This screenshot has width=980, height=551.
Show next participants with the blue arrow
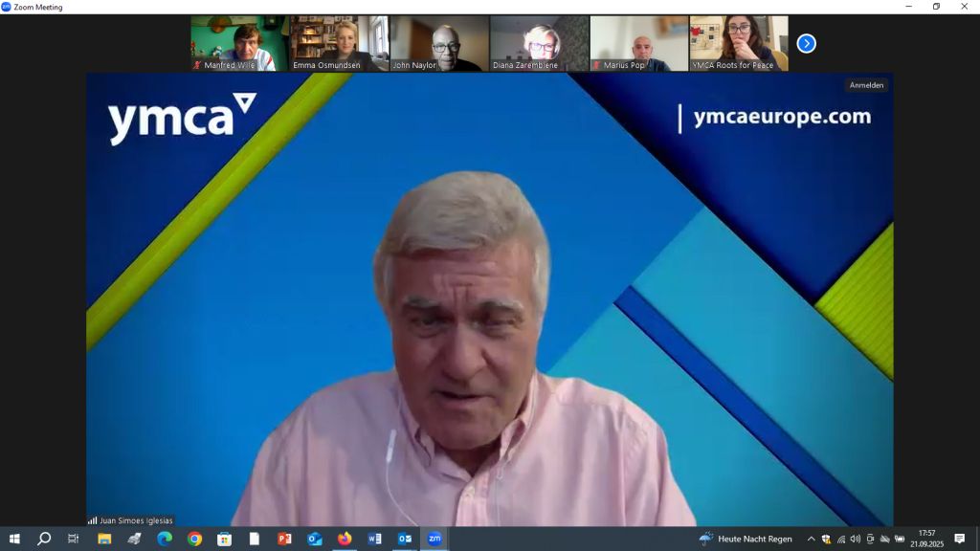tap(806, 43)
